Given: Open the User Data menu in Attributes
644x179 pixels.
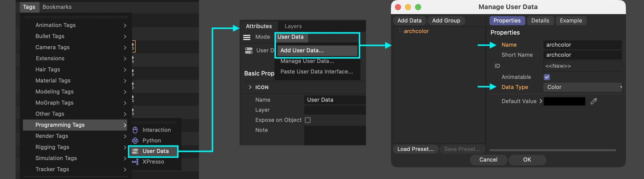Looking at the screenshot, I should click(x=291, y=37).
